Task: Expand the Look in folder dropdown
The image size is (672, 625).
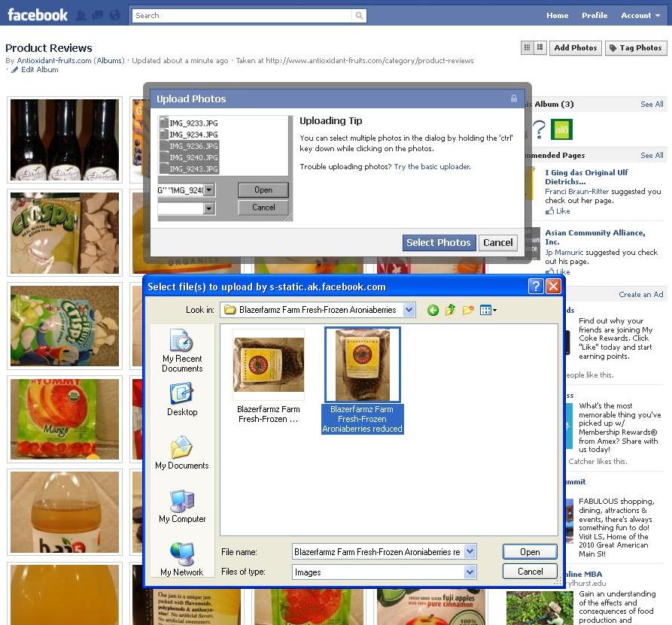Action: coord(409,310)
